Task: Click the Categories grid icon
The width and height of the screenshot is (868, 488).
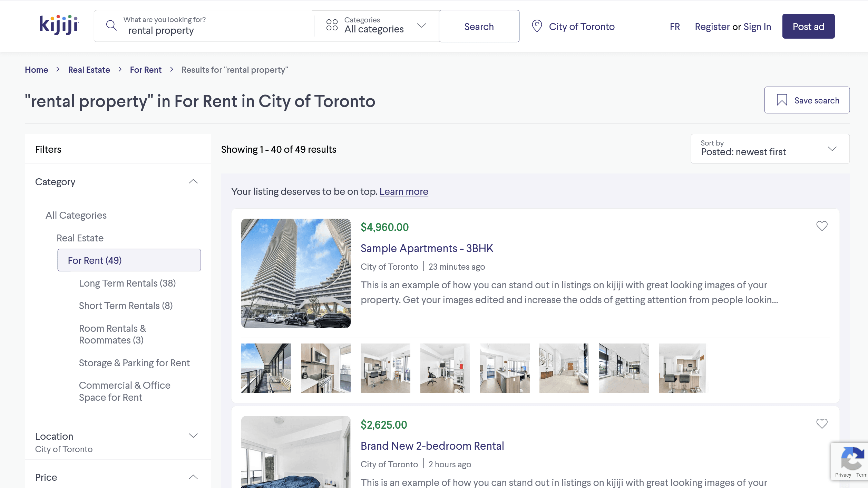Action: [331, 25]
